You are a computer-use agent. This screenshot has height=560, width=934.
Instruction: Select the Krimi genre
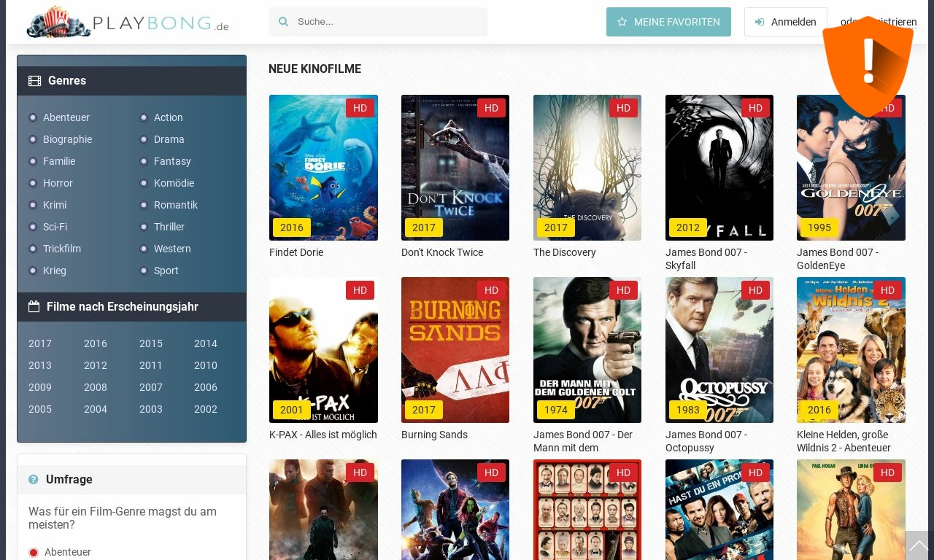tap(55, 205)
